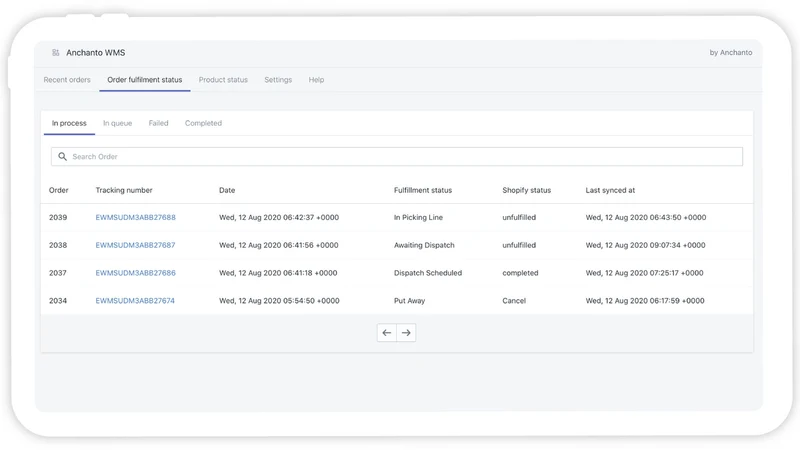Focus the Search Order field
This screenshot has width=800, height=450.
(x=397, y=157)
